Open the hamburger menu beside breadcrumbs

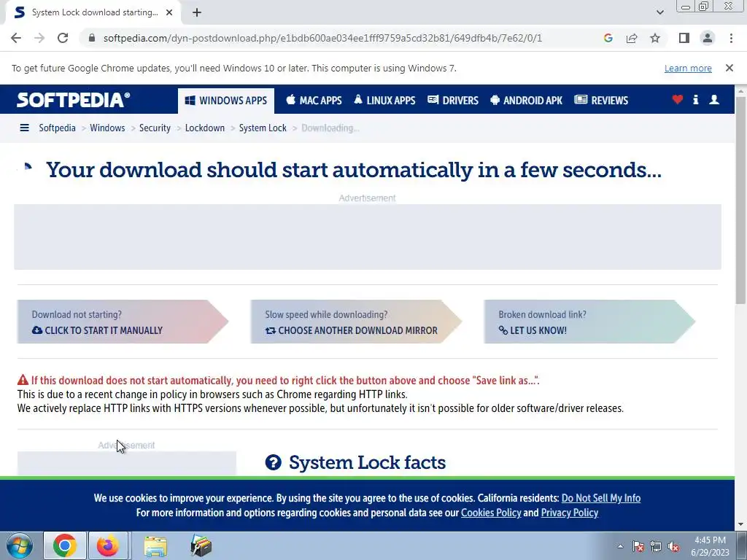[x=24, y=128]
